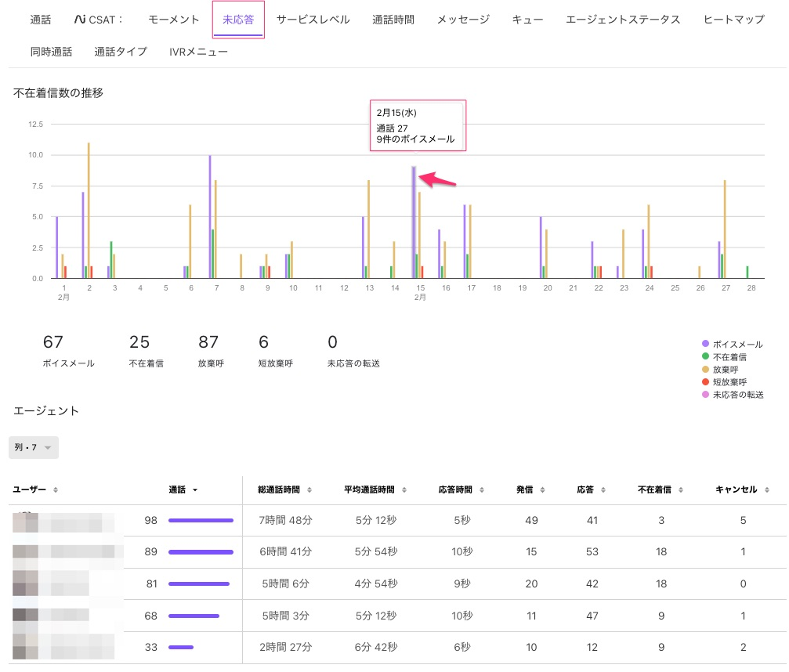
Task: Click the 4分 54秒 average time cell
Action: (376, 583)
